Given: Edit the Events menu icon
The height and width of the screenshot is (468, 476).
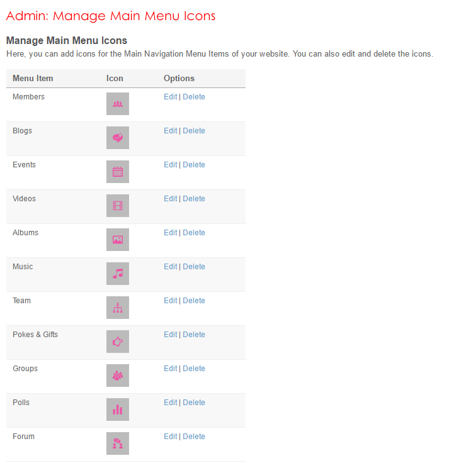Looking at the screenshot, I should 170,165.
